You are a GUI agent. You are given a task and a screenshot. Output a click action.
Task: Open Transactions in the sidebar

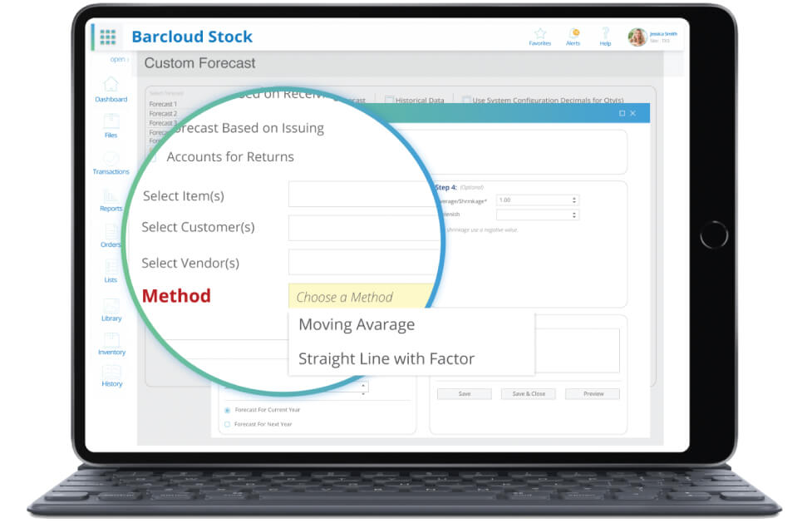click(x=111, y=163)
